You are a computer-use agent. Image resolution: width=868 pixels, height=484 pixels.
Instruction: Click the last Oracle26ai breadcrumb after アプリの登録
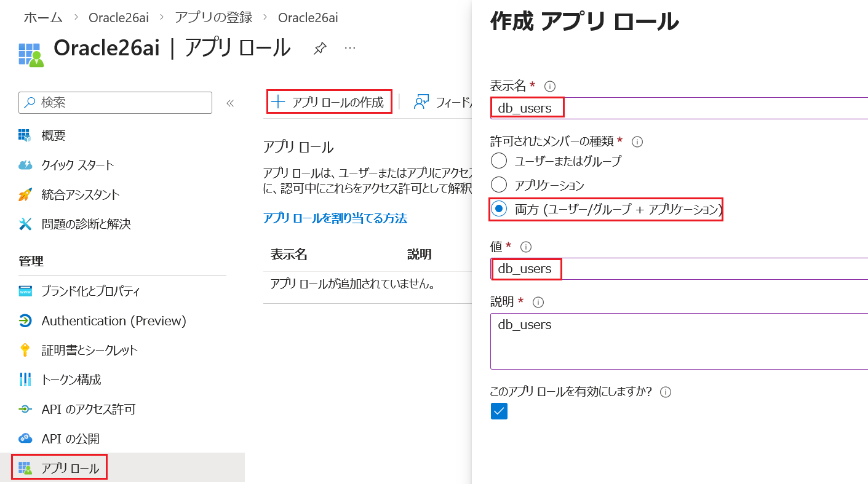[308, 17]
